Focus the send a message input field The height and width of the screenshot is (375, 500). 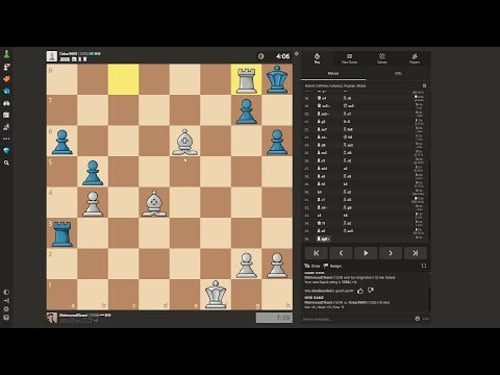(357, 319)
